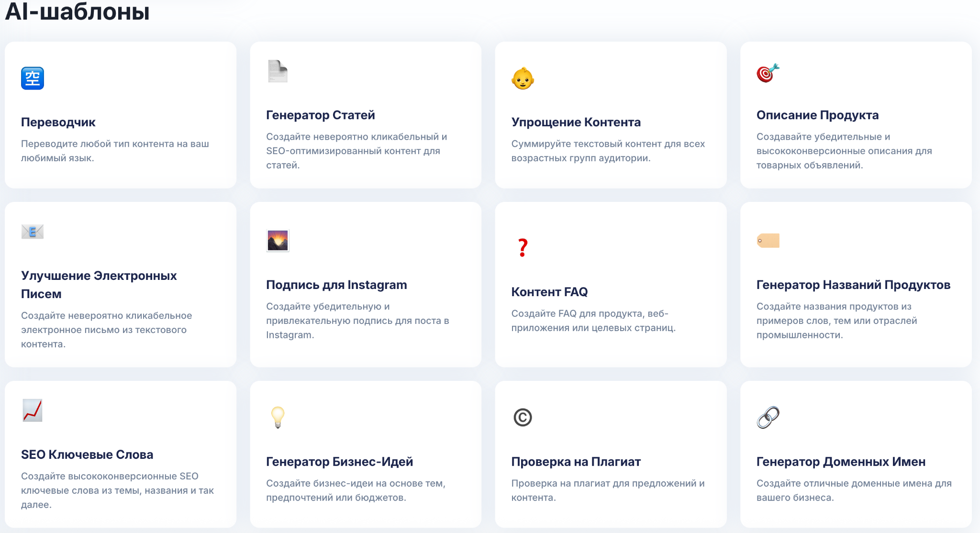Click the email envelope icon
Image resolution: width=980 pixels, height=533 pixels.
pyautogui.click(x=33, y=232)
